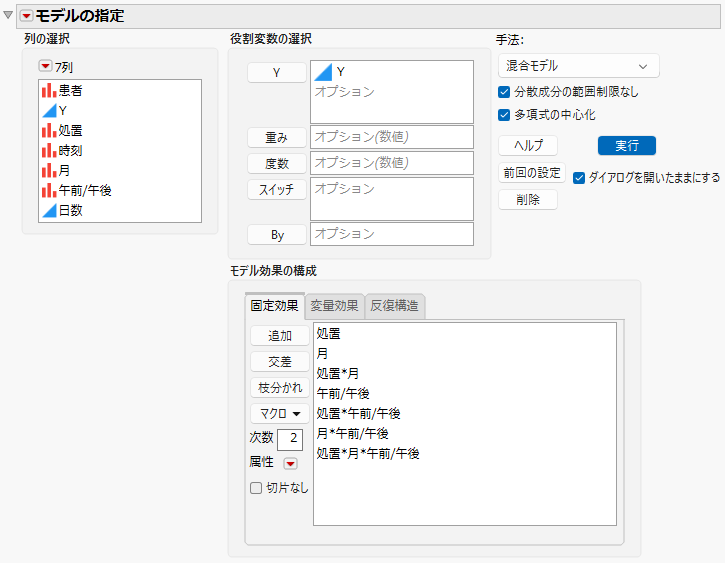The height and width of the screenshot is (563, 725).
Task: Click the 枝分かれ button
Action: [280, 387]
